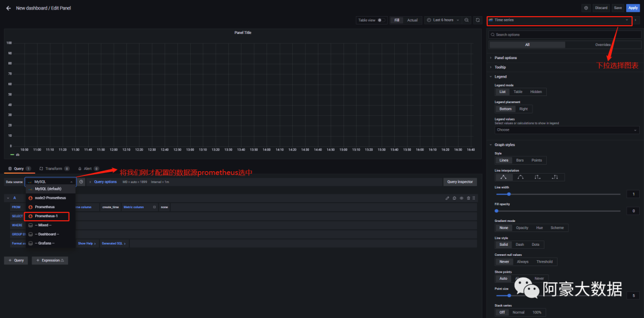Click the Show Help link
644x318 pixels.
(x=86, y=243)
